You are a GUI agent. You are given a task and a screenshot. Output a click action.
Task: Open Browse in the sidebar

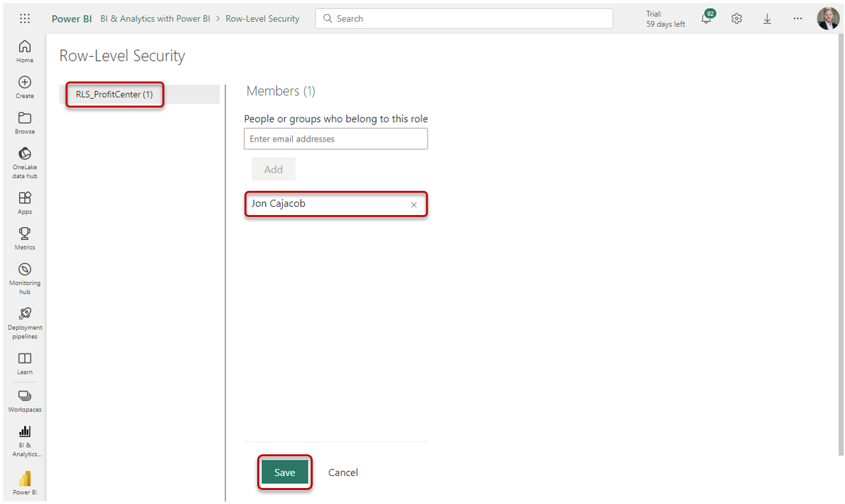(25, 123)
